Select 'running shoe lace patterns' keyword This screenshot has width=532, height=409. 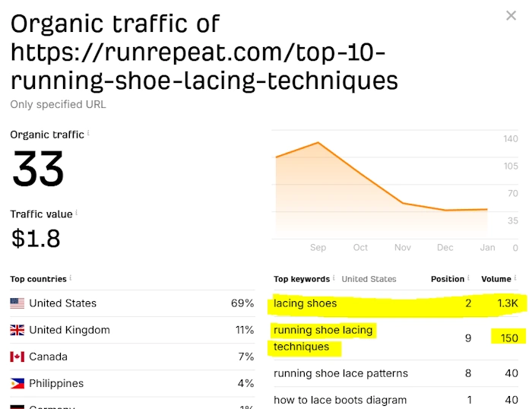coord(340,373)
